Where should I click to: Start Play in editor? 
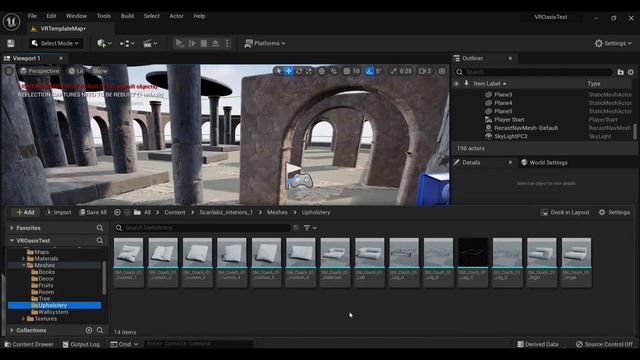coord(180,43)
